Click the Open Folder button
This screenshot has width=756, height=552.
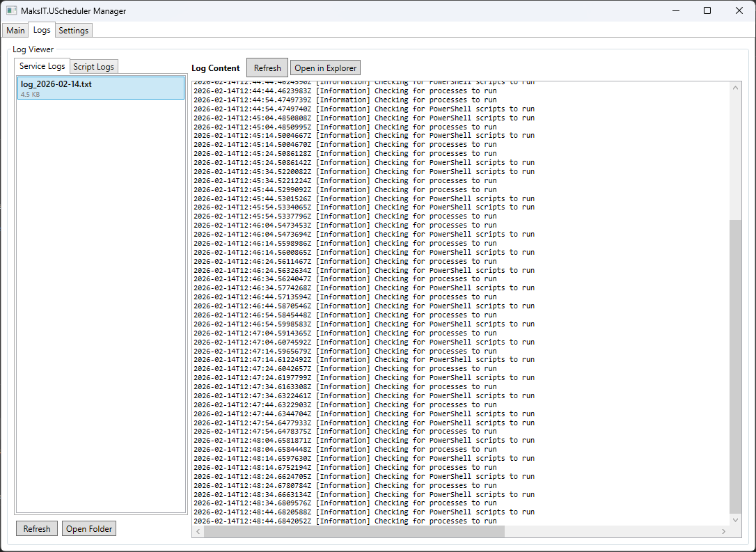(x=89, y=529)
